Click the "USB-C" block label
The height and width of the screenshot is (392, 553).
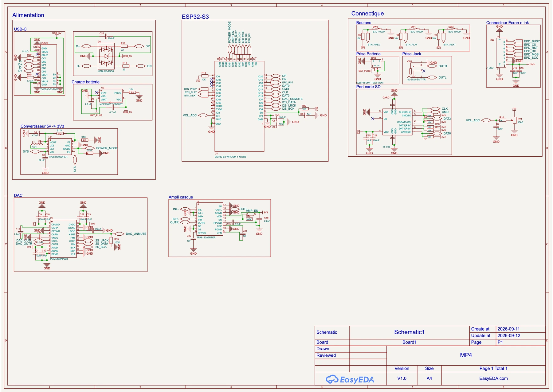click(20, 29)
